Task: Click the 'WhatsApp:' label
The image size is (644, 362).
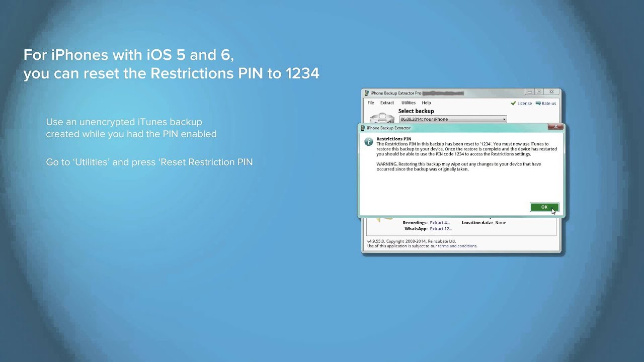Action: pos(416,229)
